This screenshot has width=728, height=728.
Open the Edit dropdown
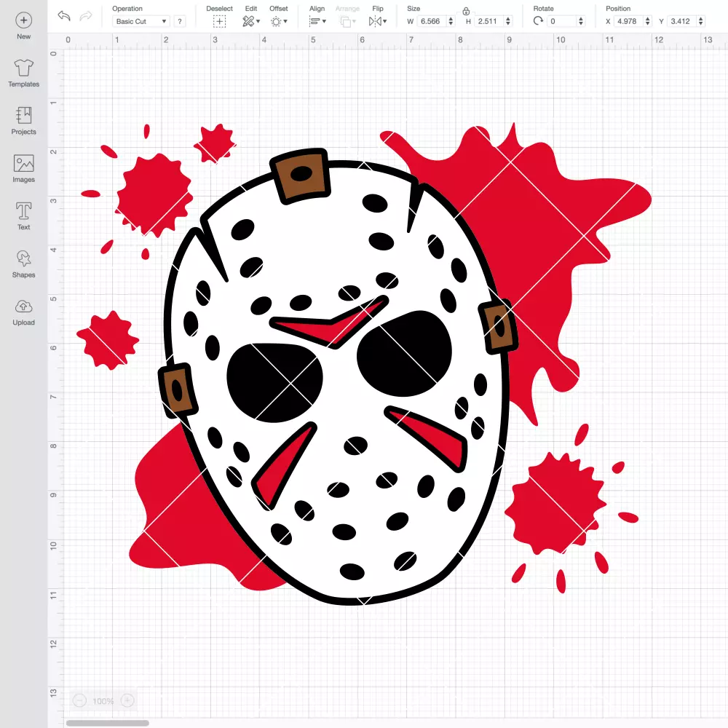point(251,21)
